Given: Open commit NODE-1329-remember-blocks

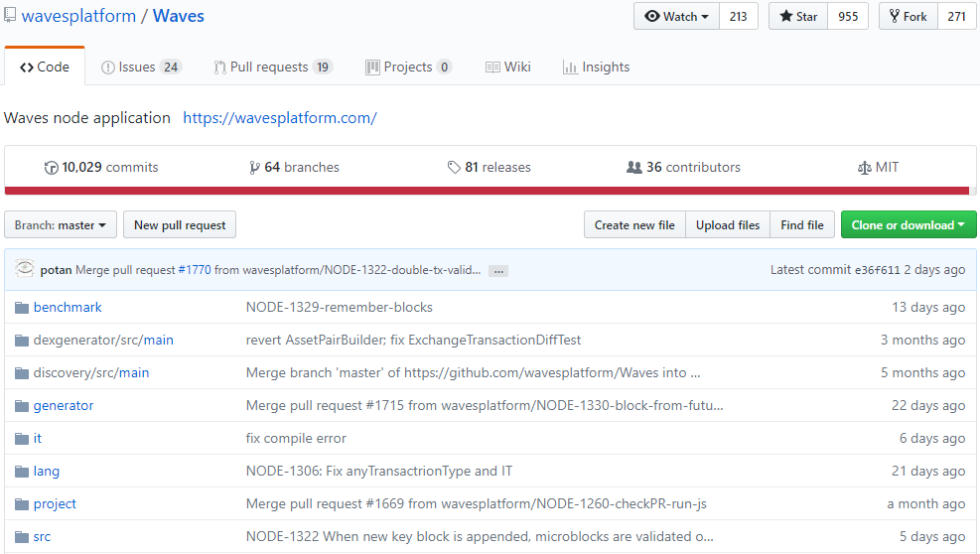Looking at the screenshot, I should pos(340,307).
